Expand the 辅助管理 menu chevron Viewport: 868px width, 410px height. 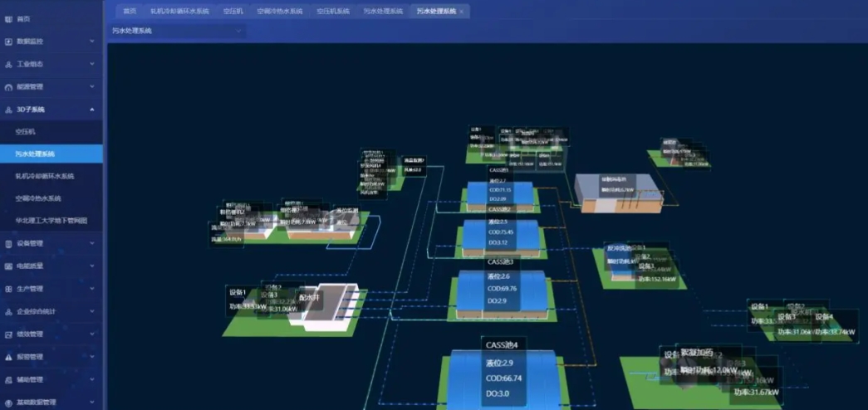(x=92, y=379)
